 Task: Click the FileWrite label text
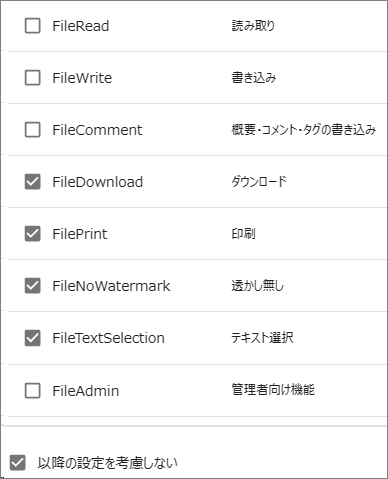[x=82, y=78]
